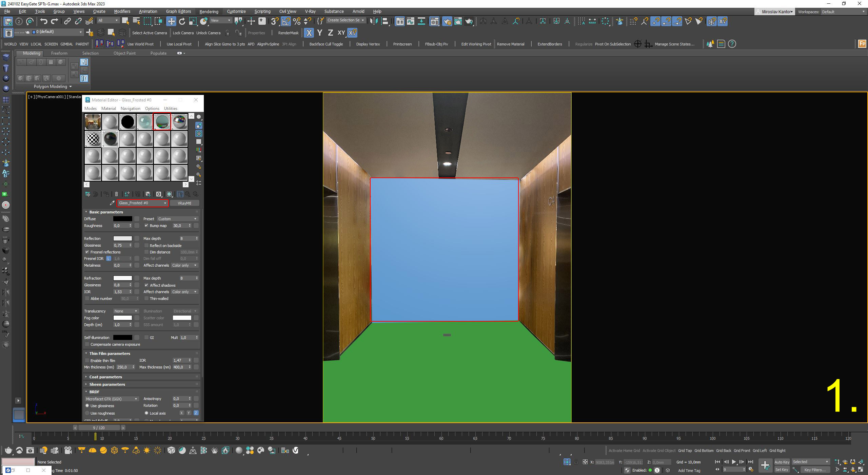
Task: Open the Microfacet GTR (GGX) BRDF dropdown
Action: tap(112, 399)
